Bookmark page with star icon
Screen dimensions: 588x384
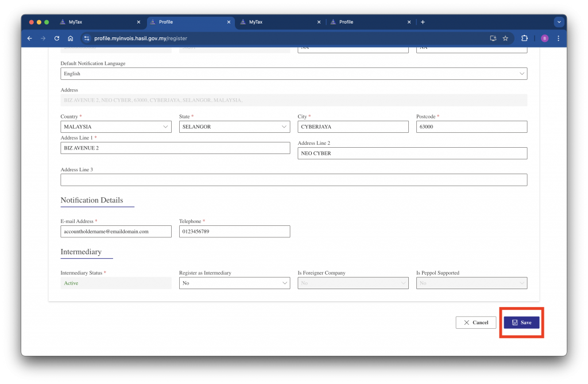point(505,39)
